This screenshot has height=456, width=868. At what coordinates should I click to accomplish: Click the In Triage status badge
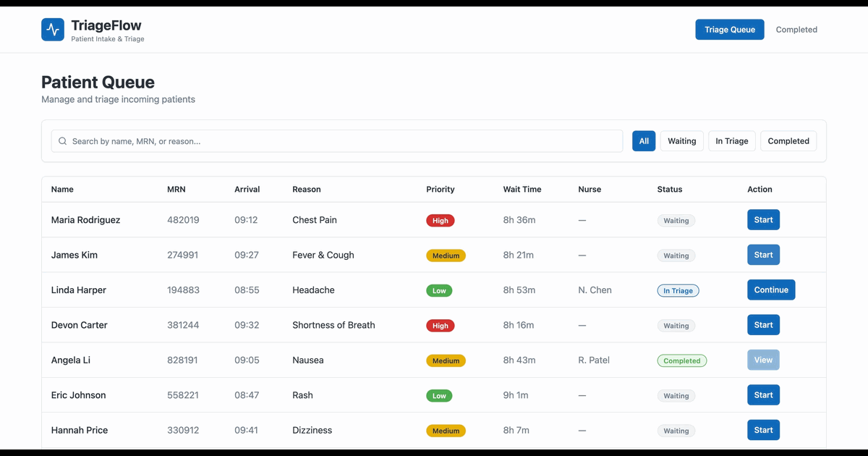click(x=678, y=291)
